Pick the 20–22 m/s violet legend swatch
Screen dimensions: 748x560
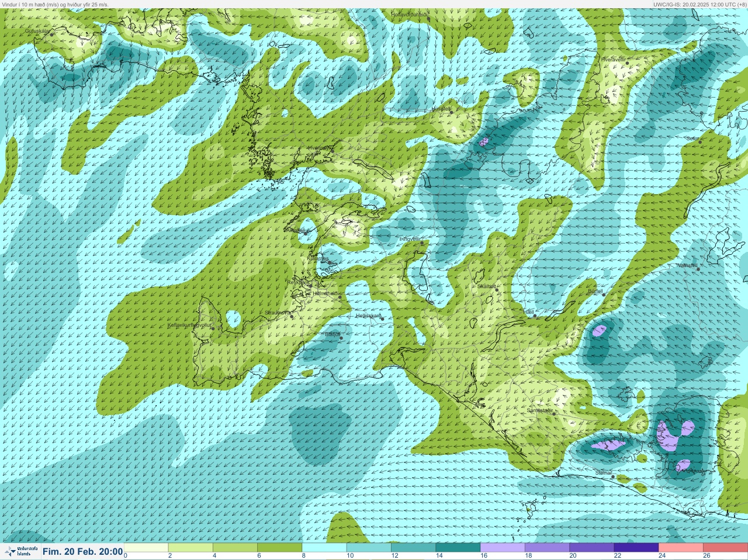coord(591,547)
